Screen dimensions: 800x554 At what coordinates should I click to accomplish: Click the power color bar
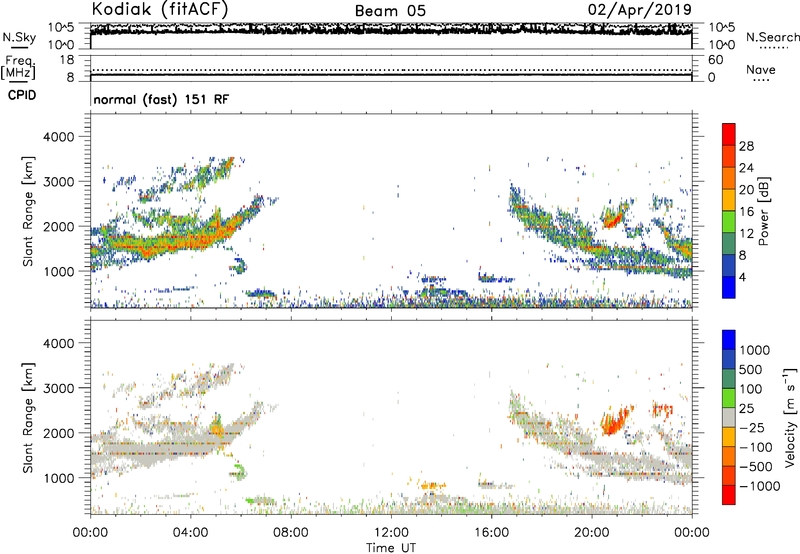tap(729, 211)
